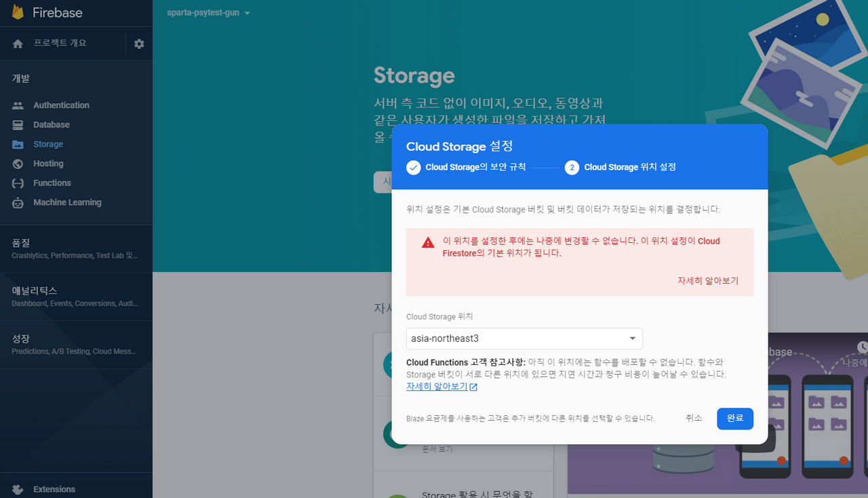Click the Database icon in the sidebar
Viewport: 868px width, 498px height.
point(18,125)
